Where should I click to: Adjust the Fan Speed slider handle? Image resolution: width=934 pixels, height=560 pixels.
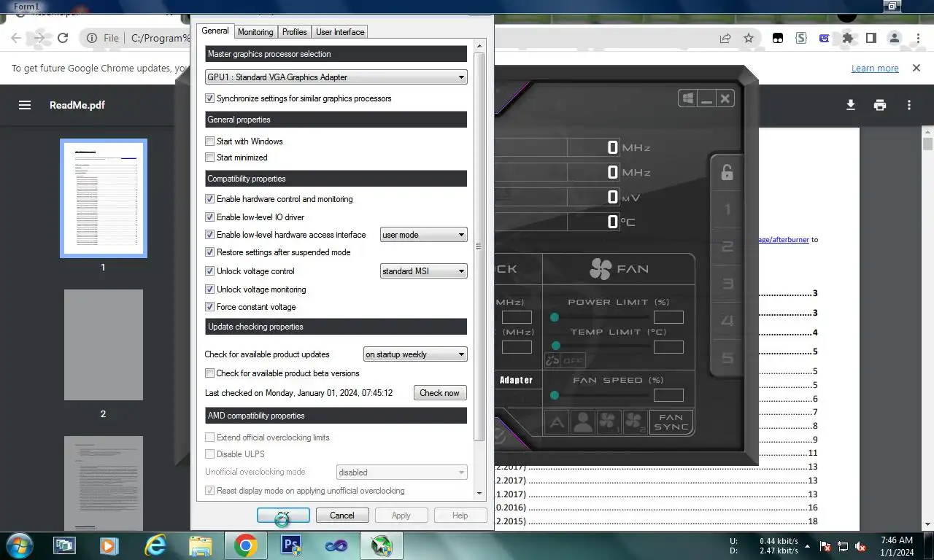click(x=555, y=395)
